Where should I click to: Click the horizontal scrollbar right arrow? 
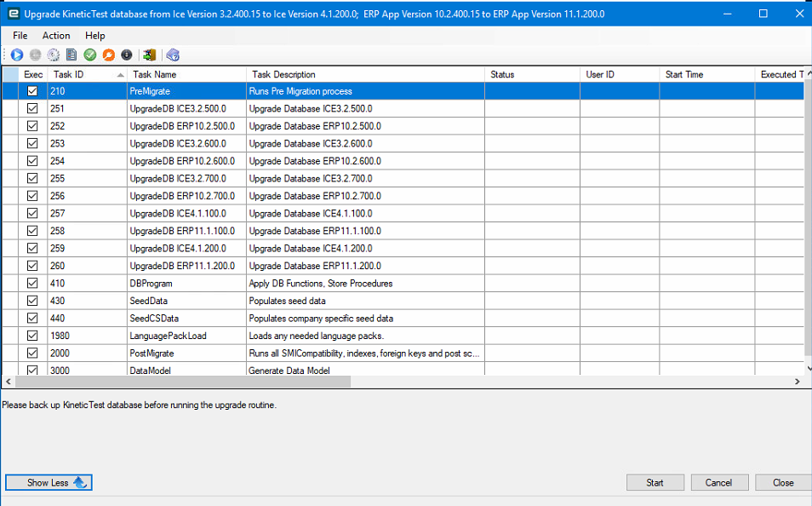click(797, 382)
